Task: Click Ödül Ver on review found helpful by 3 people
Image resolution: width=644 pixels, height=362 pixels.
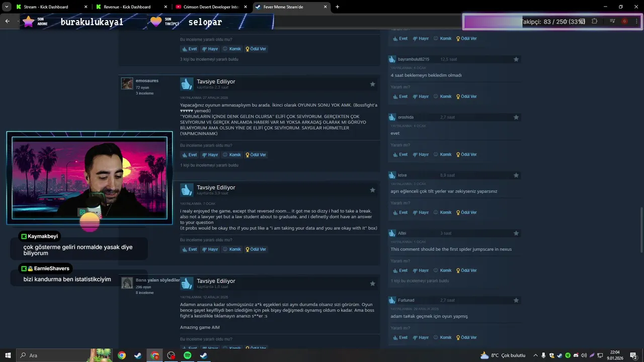Action: coord(256,49)
